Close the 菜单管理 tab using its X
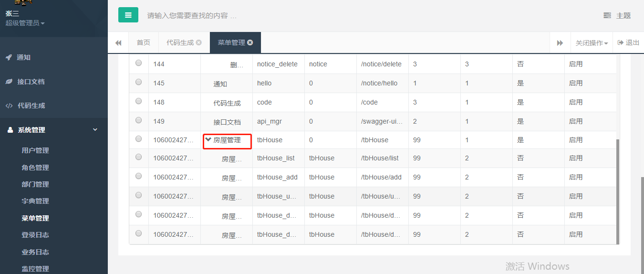644x274 pixels. 250,42
